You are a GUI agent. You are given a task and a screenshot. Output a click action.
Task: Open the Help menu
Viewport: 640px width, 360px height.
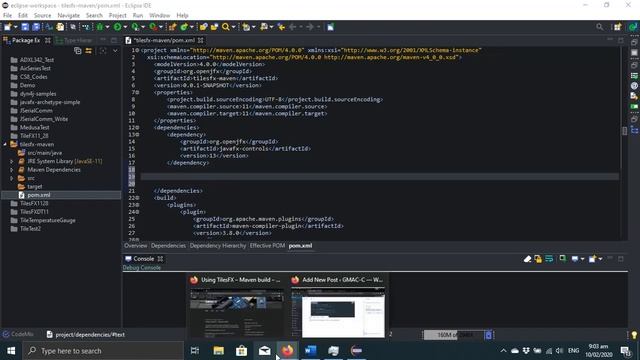[182, 16]
